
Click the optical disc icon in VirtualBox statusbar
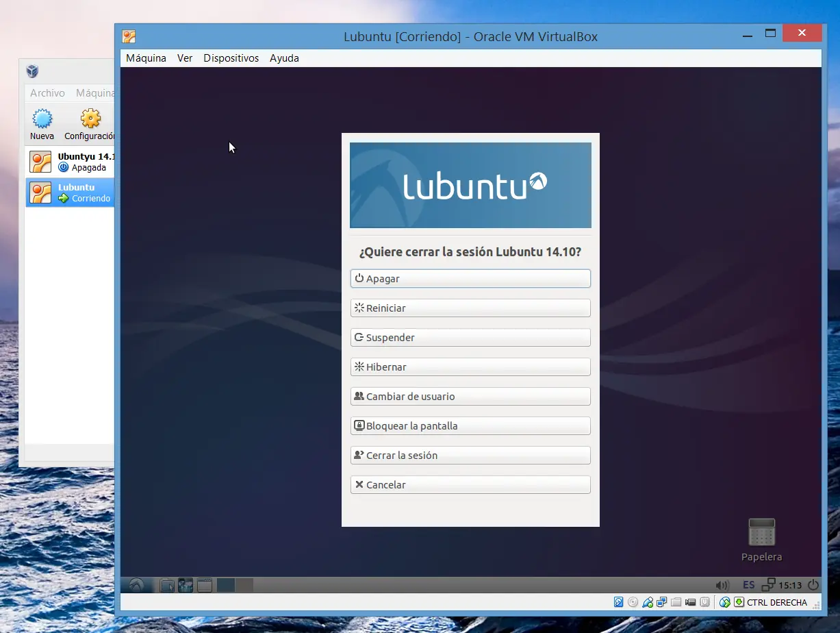633,601
